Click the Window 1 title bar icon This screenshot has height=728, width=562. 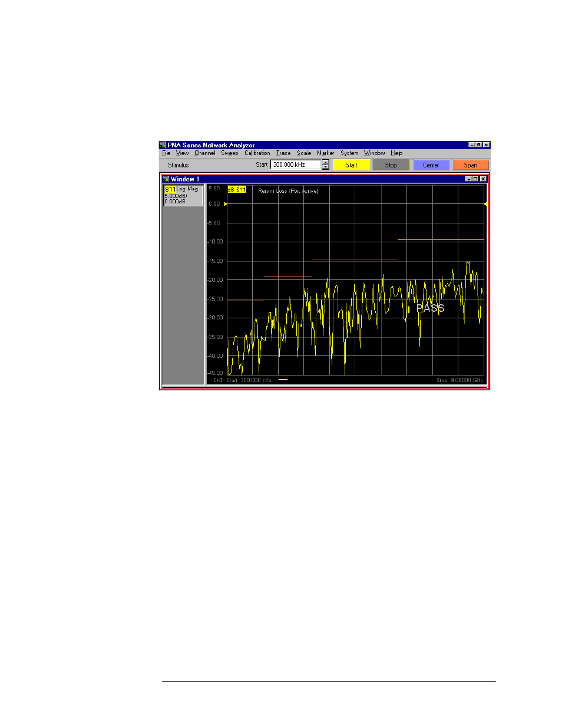coord(166,179)
